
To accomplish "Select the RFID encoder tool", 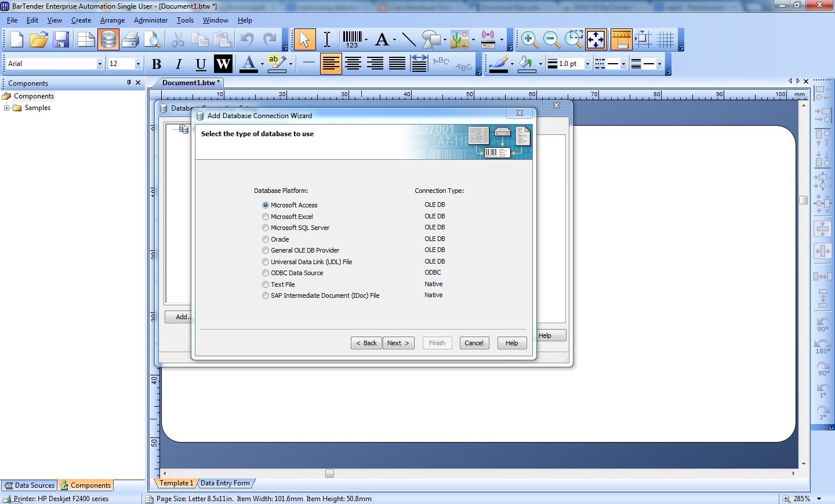I will [488, 40].
